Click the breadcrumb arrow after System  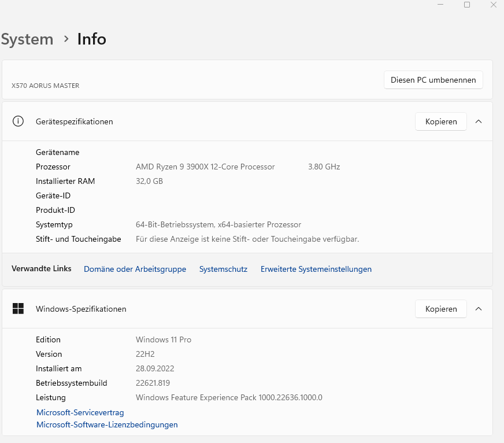66,39
